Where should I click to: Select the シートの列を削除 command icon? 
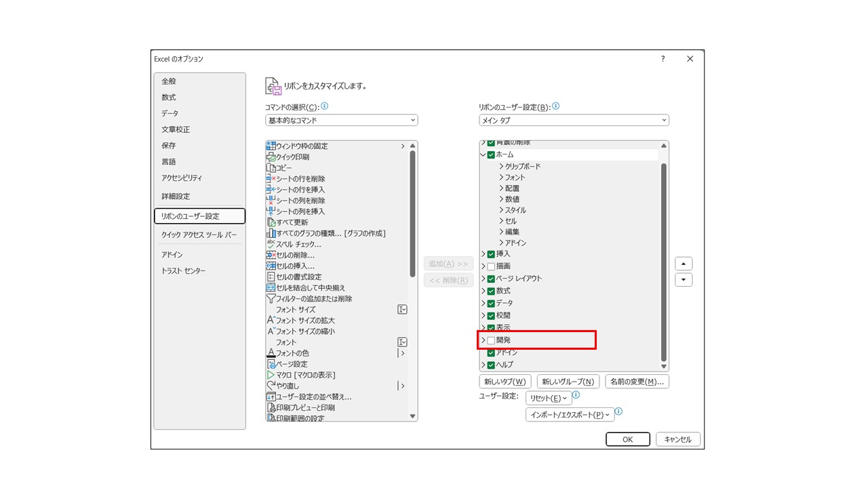pos(271,200)
